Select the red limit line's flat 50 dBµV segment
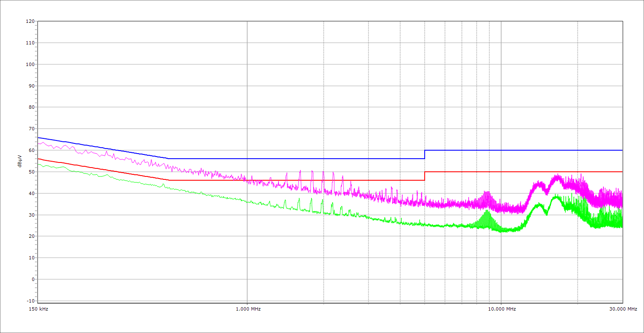Image resolution: width=644 pixels, height=333 pixels. point(524,172)
